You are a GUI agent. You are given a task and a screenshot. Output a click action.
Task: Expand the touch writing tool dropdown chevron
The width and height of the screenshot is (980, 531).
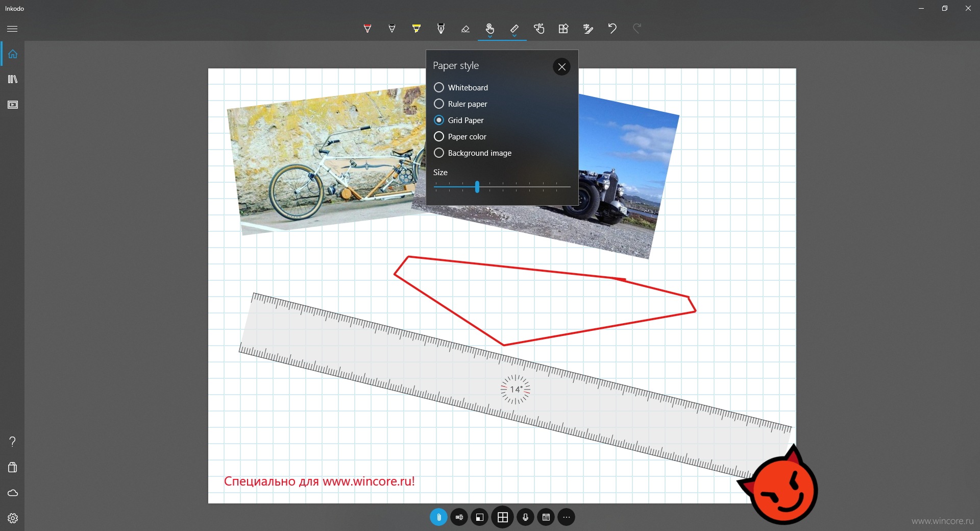[490, 37]
